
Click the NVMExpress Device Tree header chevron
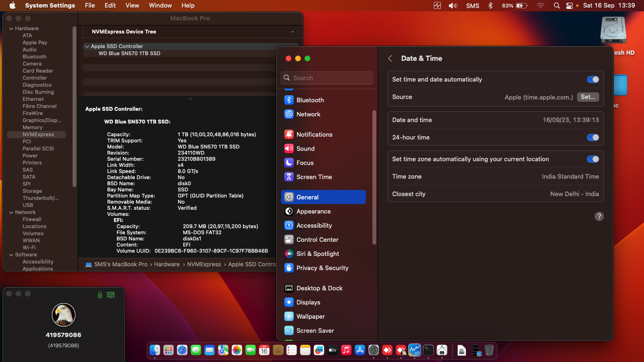(x=293, y=32)
